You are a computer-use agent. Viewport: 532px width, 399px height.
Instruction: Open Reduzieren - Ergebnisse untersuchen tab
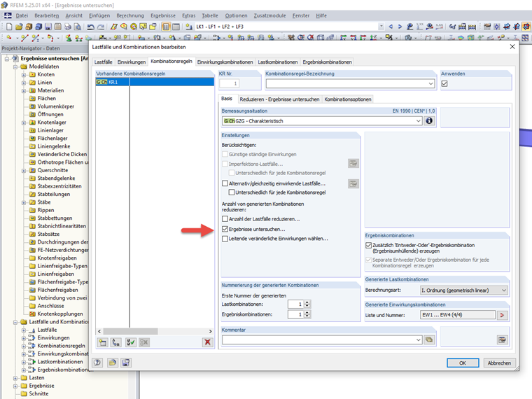point(279,99)
